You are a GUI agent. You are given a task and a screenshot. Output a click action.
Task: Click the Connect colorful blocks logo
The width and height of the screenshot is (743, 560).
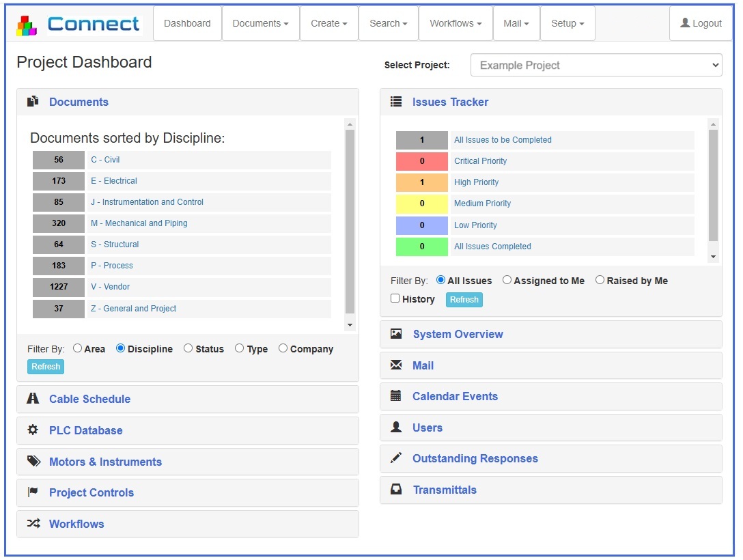[x=27, y=25]
